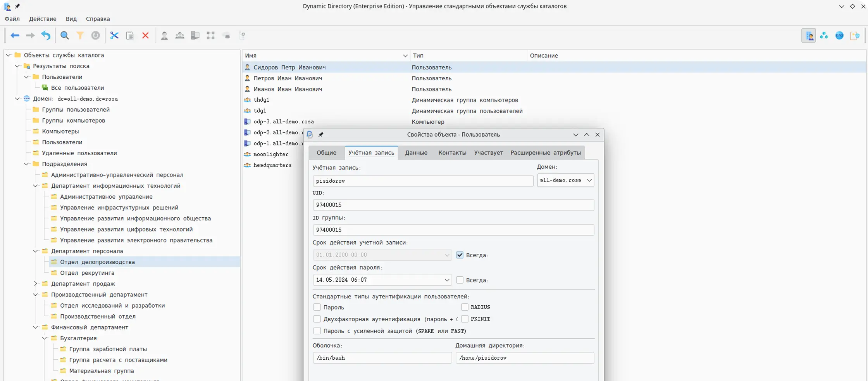Collapse Департамент информационных технологий node
868x381 pixels.
[x=35, y=186]
